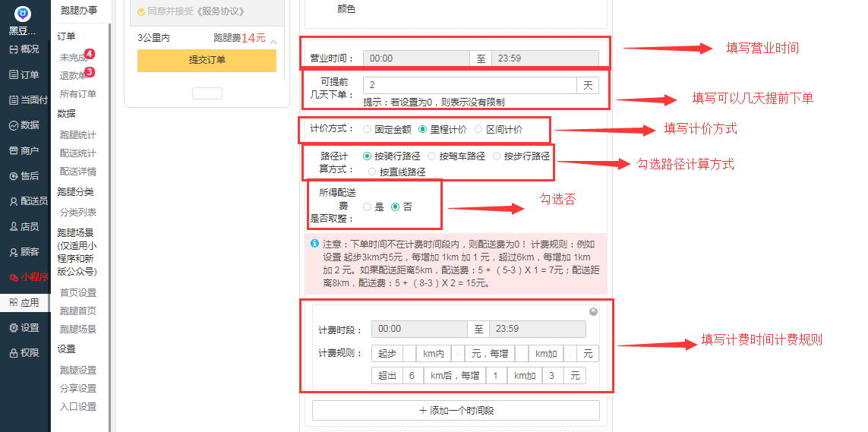
Task: Open 跑腿设置 link
Action: pyautogui.click(x=78, y=370)
